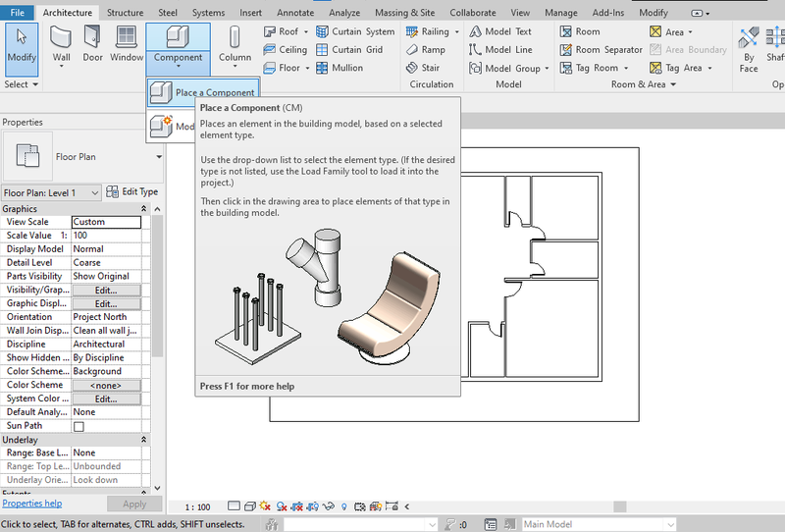Choose the Mullion tool
785x532 pixels.
340,68
